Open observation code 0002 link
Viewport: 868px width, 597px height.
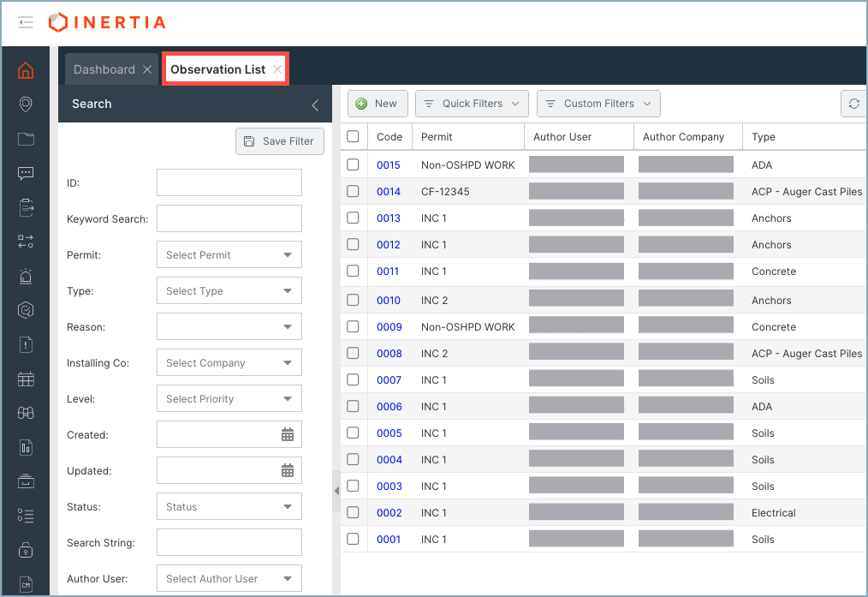click(389, 513)
